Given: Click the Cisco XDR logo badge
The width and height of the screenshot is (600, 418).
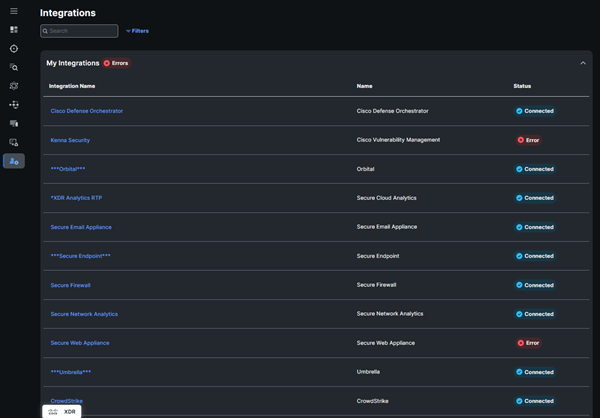Looking at the screenshot, I should pos(62,411).
